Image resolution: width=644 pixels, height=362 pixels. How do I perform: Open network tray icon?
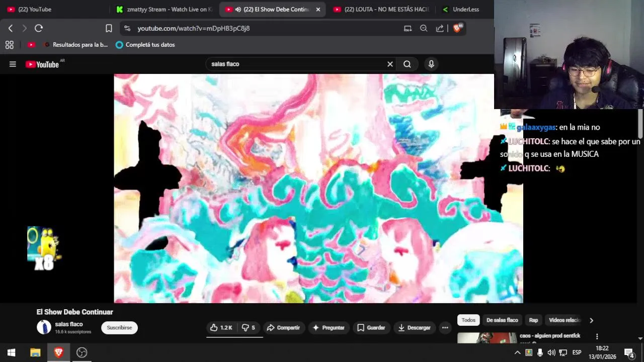click(x=563, y=352)
